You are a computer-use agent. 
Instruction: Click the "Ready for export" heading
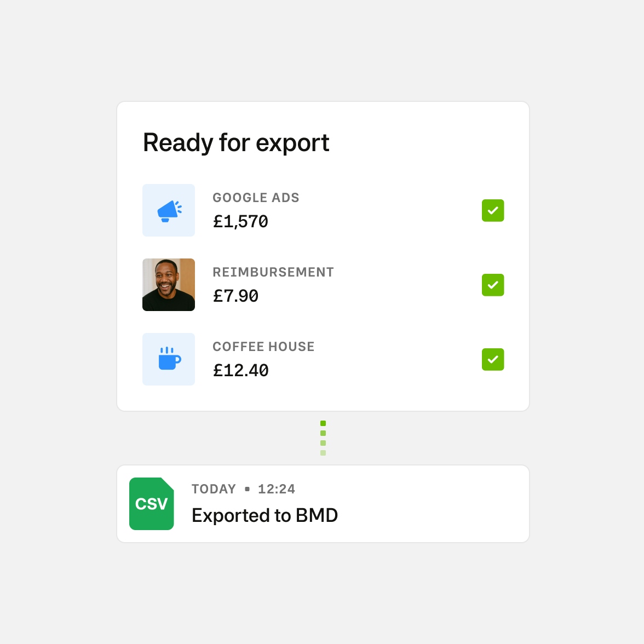236,143
